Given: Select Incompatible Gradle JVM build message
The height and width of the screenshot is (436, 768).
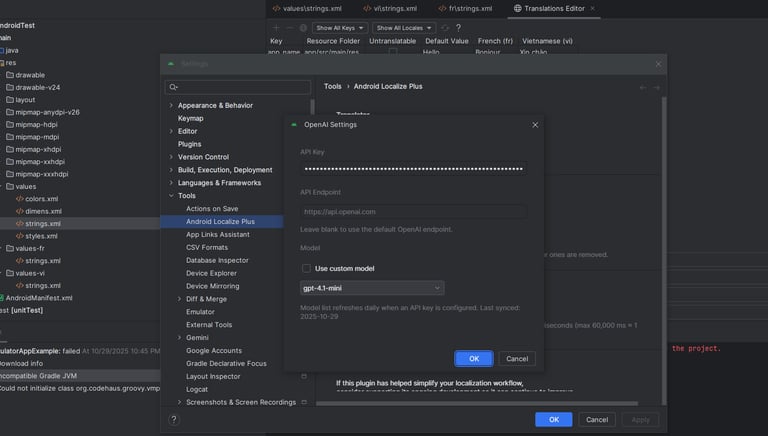Looking at the screenshot, I should 80,376.
